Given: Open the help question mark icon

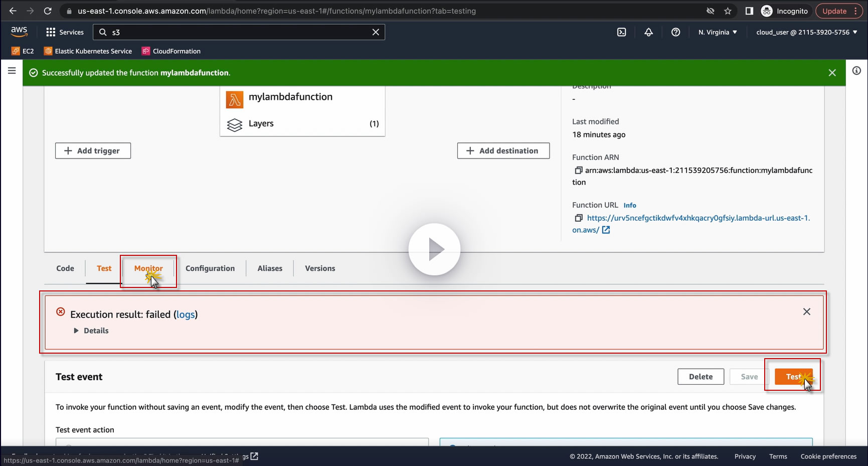Looking at the screenshot, I should point(676,32).
